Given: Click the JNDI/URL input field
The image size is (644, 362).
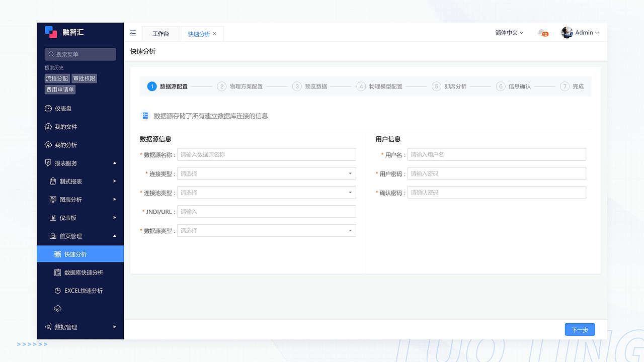Looking at the screenshot, I should click(x=267, y=212).
